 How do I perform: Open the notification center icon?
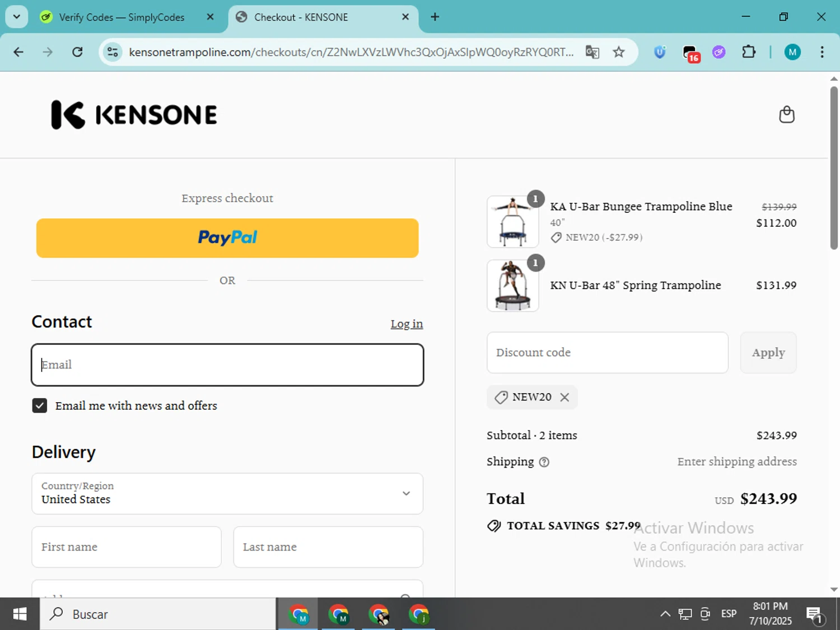coord(815,615)
